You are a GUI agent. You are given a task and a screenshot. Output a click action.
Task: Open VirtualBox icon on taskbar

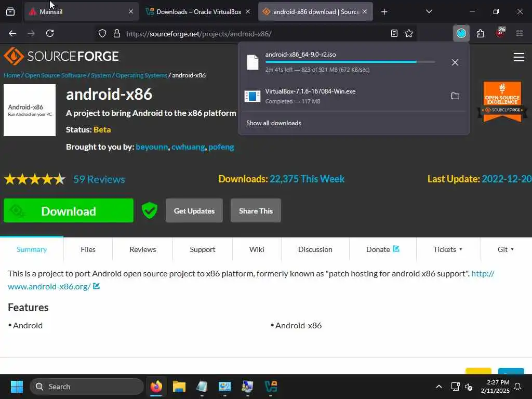tap(271, 387)
